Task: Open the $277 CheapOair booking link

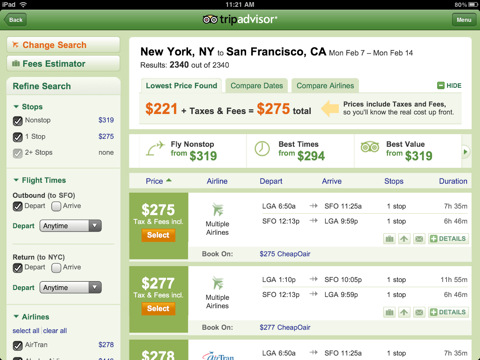Action: 285,327
